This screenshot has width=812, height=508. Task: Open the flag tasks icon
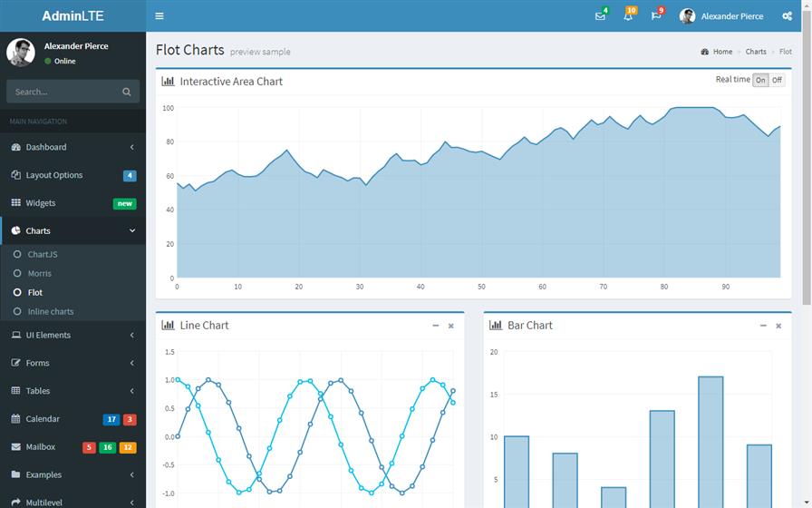tap(656, 16)
